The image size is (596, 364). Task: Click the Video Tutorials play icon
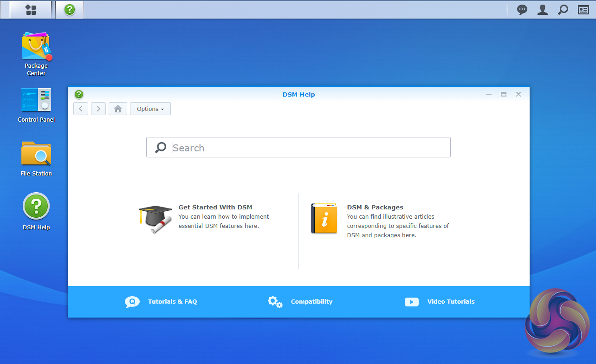(412, 302)
